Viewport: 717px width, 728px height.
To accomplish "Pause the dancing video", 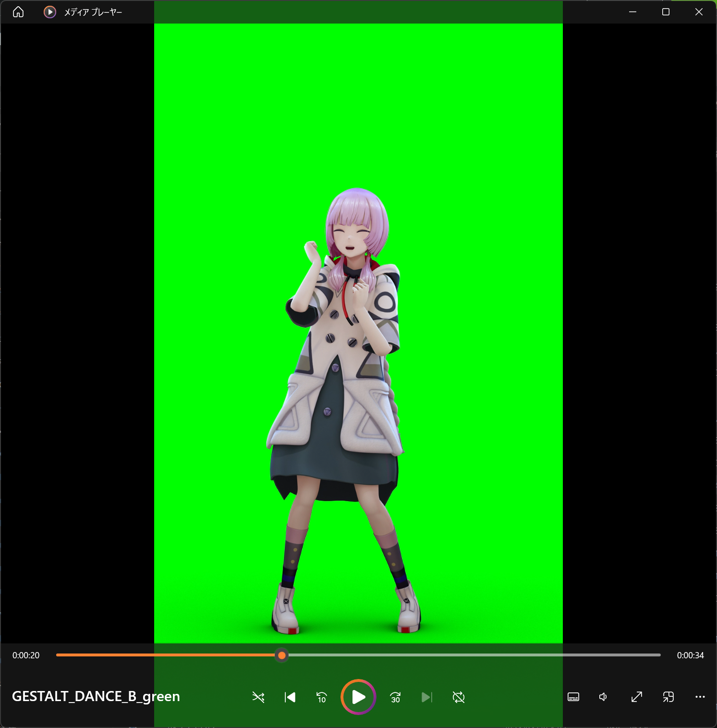I will [x=358, y=697].
